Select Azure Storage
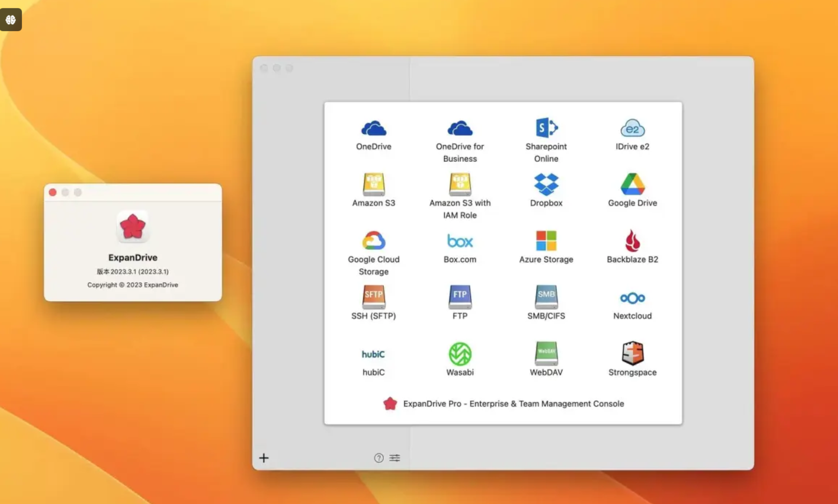This screenshot has width=838, height=504. (546, 241)
